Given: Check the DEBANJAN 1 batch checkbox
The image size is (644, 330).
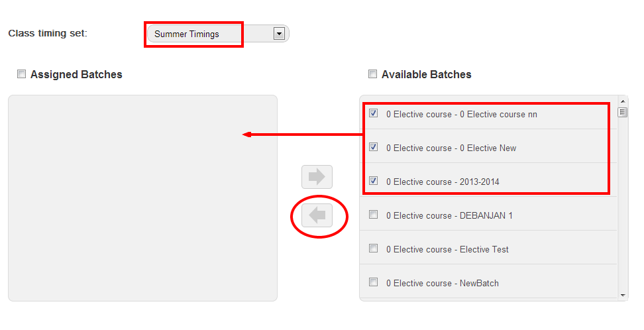Looking at the screenshot, I should [374, 215].
